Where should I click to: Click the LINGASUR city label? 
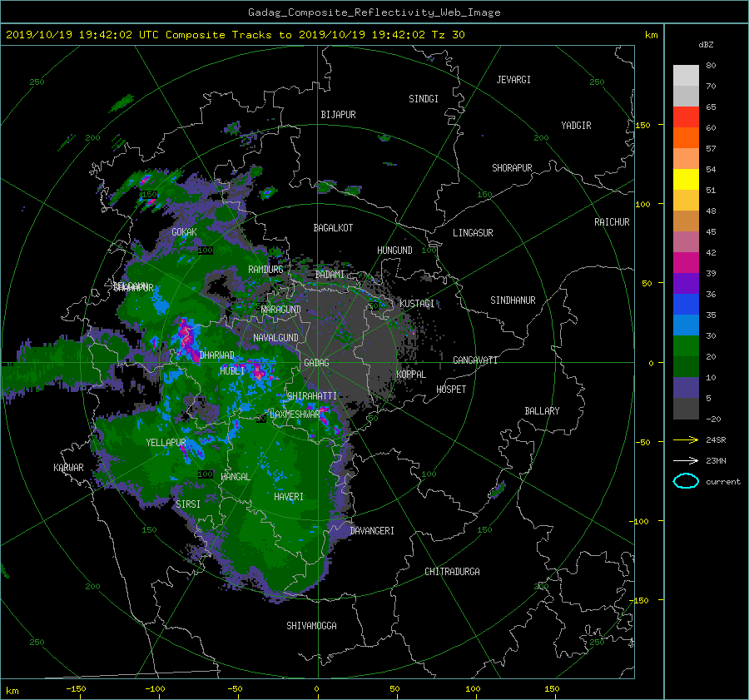[473, 233]
